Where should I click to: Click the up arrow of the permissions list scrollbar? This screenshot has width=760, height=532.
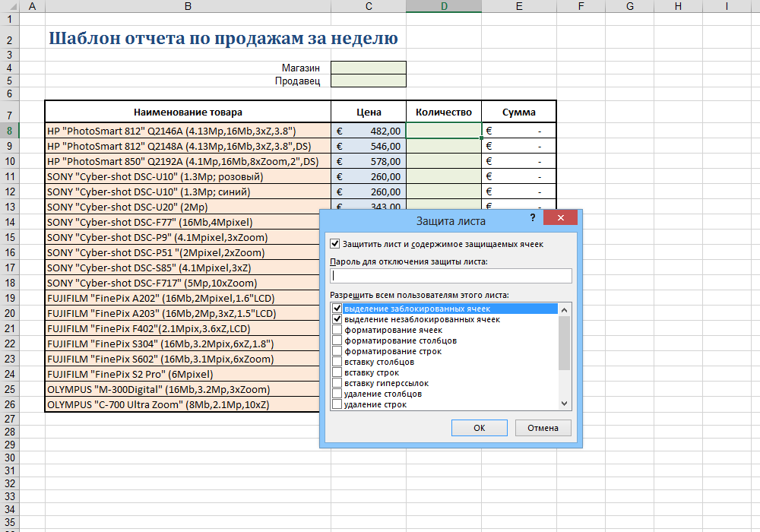(564, 309)
